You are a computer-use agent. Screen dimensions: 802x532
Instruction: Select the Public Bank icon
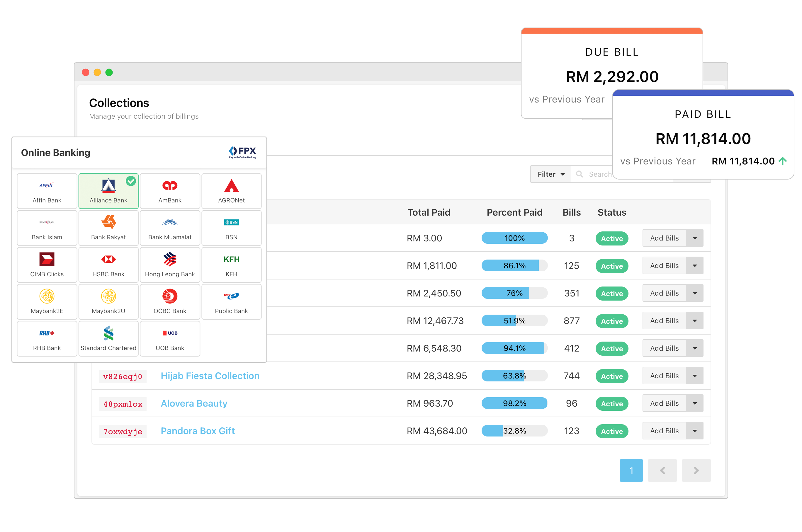(231, 302)
